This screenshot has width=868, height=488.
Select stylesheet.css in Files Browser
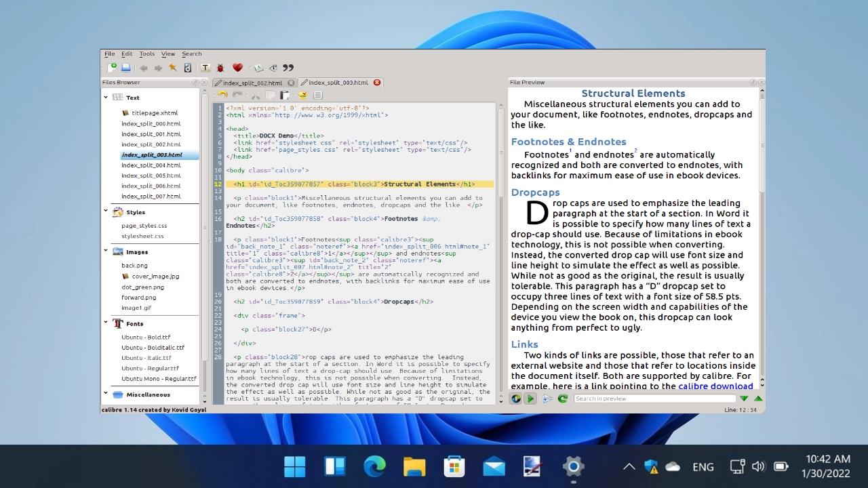[142, 237]
